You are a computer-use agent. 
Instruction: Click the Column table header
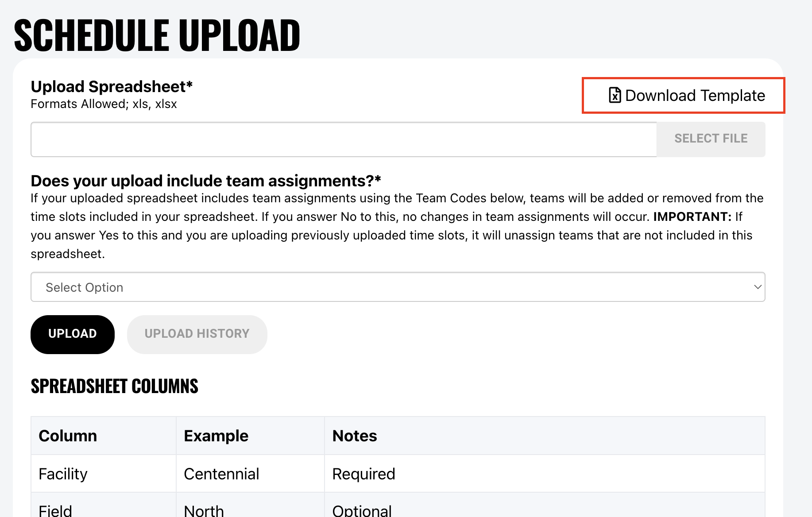click(x=68, y=436)
